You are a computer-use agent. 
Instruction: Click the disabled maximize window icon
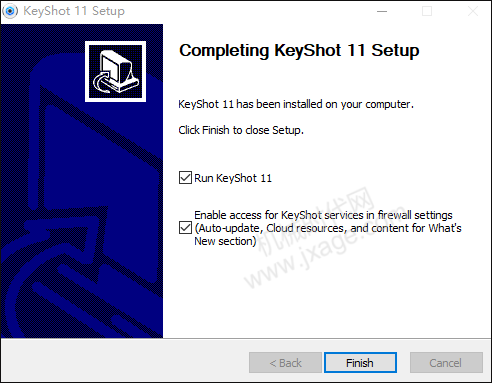click(x=427, y=11)
